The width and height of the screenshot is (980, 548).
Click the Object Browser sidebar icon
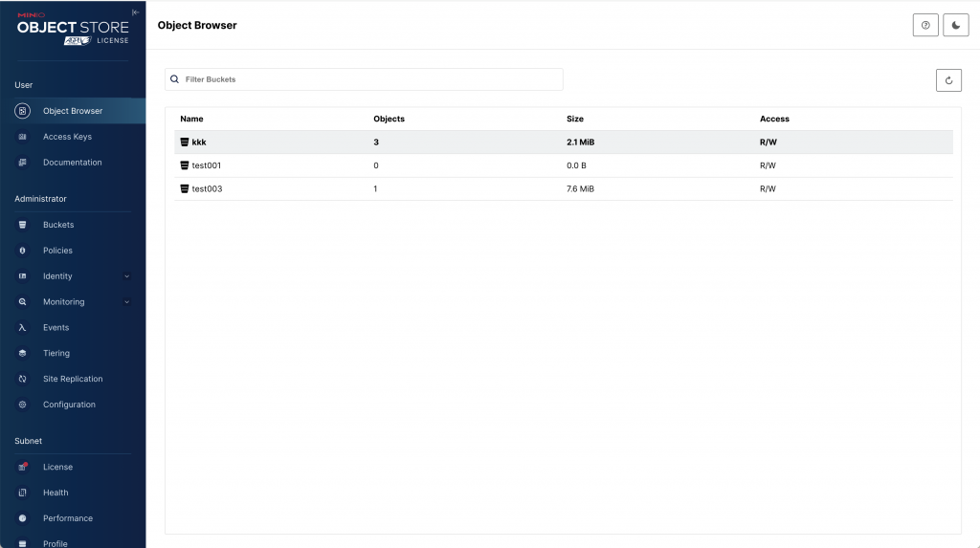pyautogui.click(x=23, y=111)
